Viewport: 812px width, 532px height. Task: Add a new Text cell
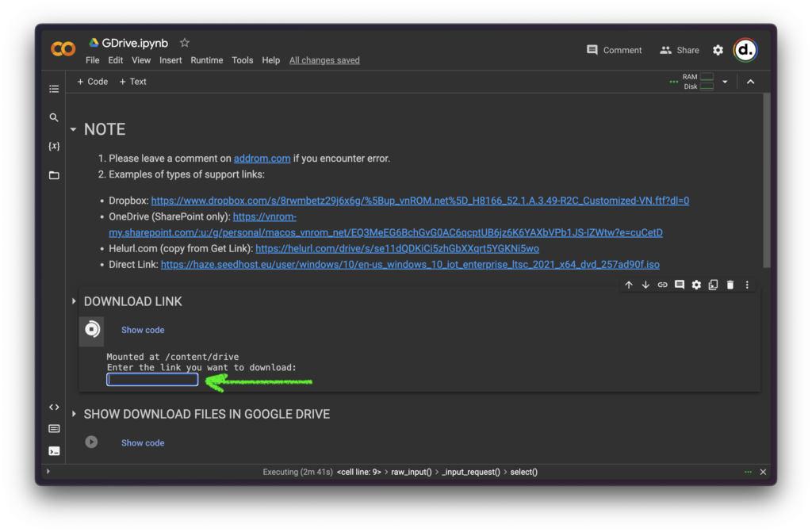(132, 82)
